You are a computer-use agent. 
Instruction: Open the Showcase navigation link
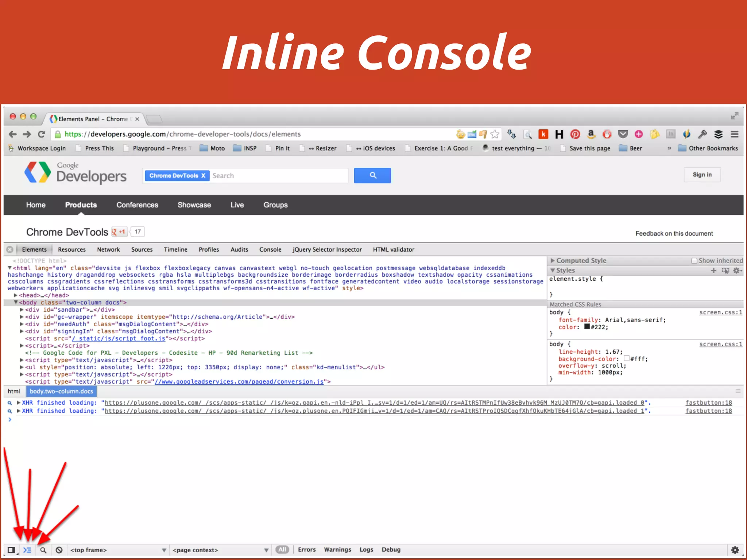194,205
